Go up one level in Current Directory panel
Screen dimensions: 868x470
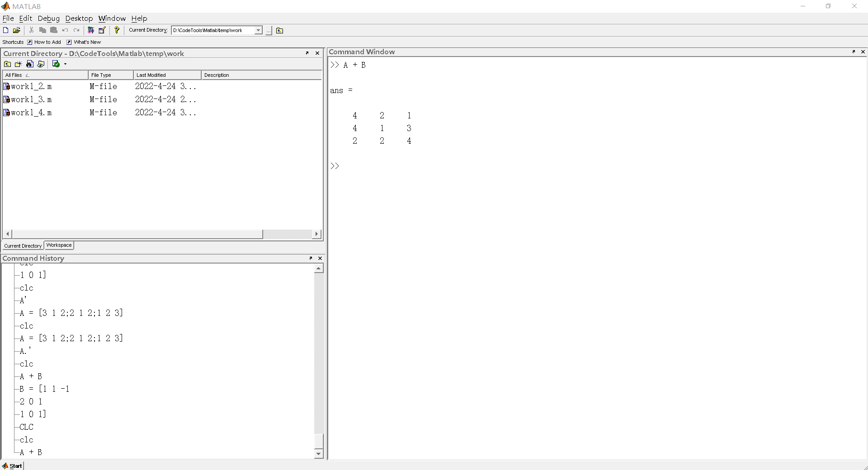click(x=8, y=64)
